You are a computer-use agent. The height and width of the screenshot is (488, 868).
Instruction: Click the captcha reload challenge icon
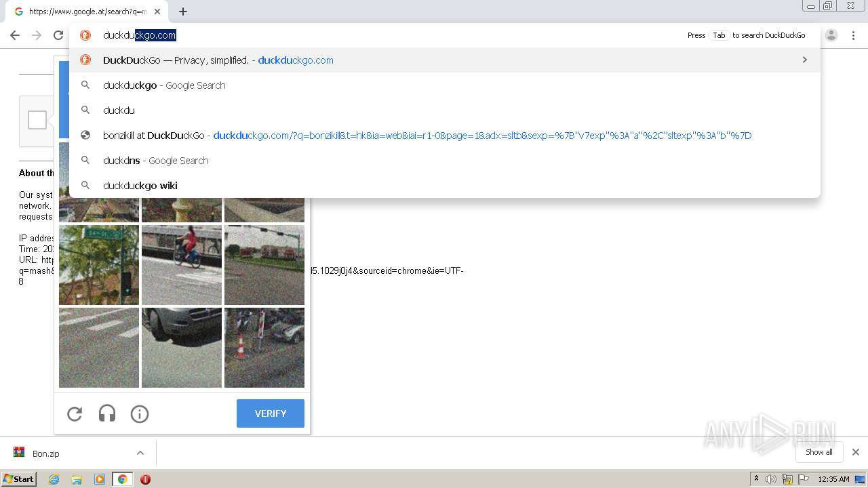[x=75, y=413]
